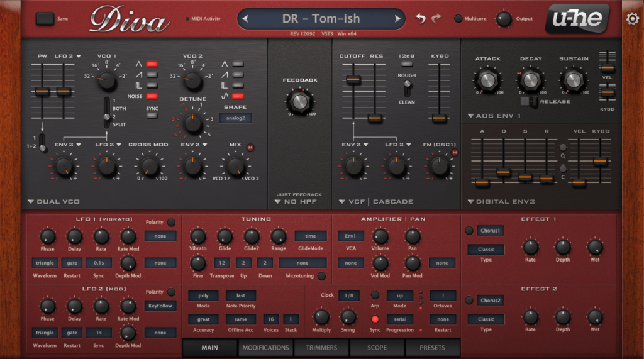This screenshot has width=644, height=359.
Task: Go to the previous preset arrow
Action: [x=245, y=19]
